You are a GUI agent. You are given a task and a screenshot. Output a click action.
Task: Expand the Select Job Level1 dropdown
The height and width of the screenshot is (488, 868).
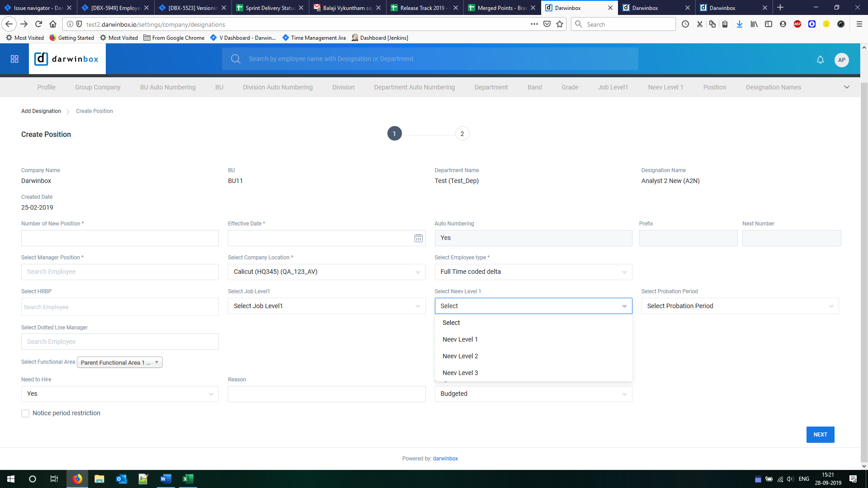click(x=326, y=306)
